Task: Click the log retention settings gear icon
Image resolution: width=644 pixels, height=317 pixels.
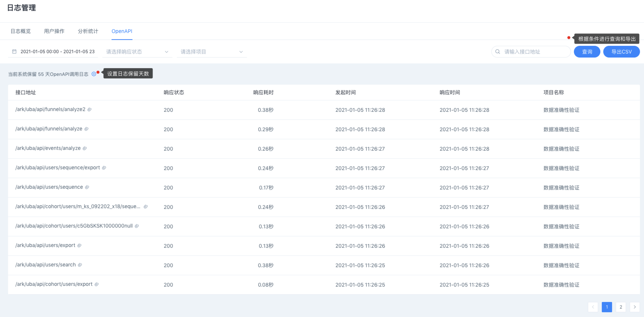Action: click(94, 74)
